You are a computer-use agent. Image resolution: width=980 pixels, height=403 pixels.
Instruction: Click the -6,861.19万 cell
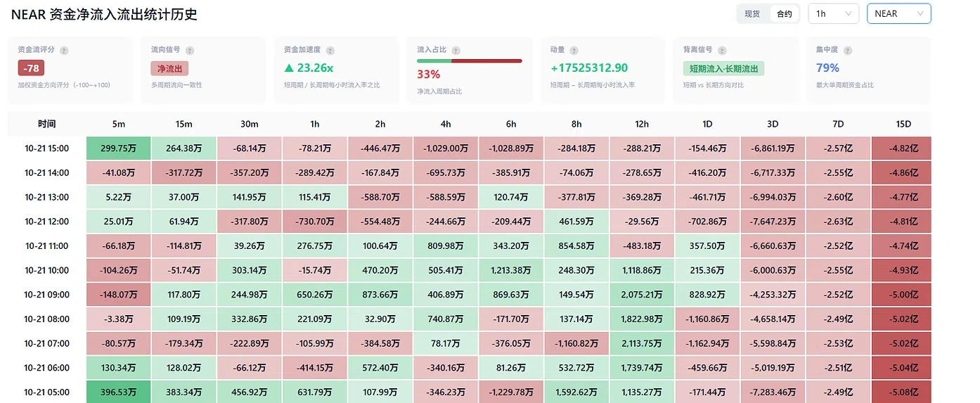(x=773, y=148)
